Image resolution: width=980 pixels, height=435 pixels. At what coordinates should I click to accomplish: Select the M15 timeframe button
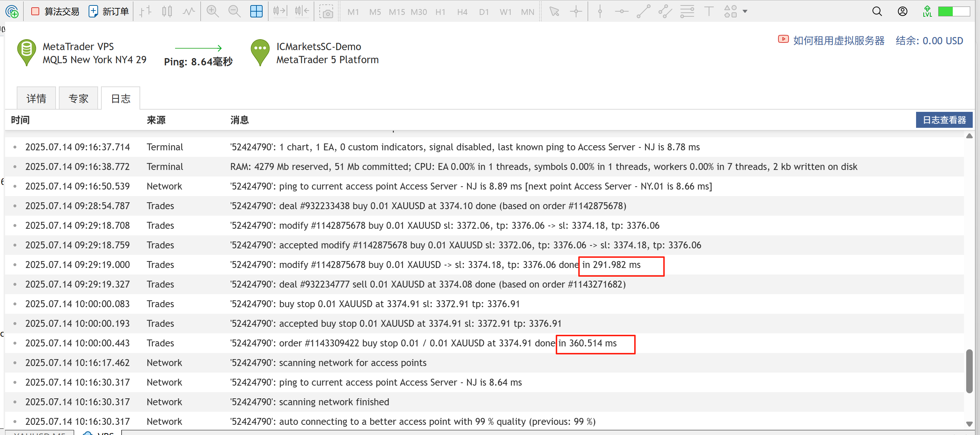pyautogui.click(x=396, y=12)
